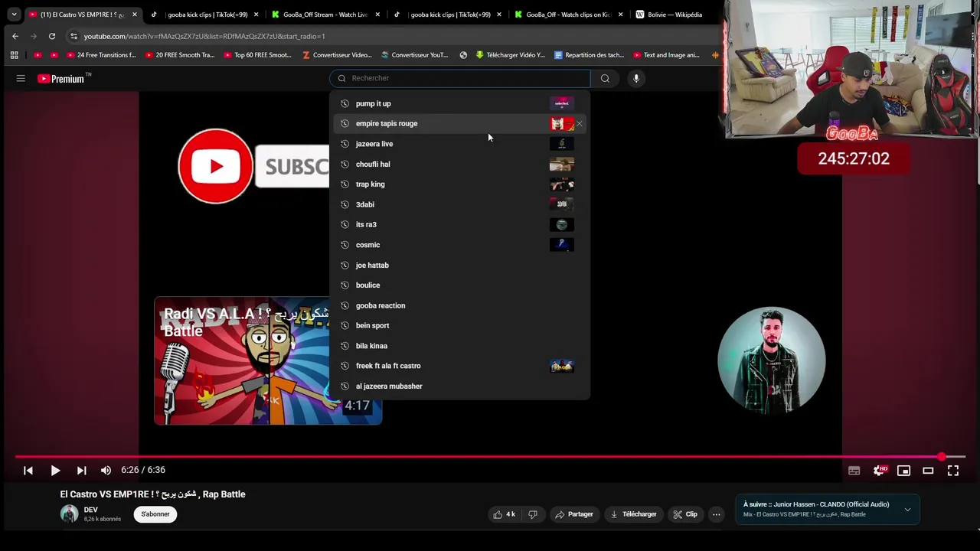The image size is (980, 551).
Task: Open end-screen circular channel portrait
Action: coord(771,360)
